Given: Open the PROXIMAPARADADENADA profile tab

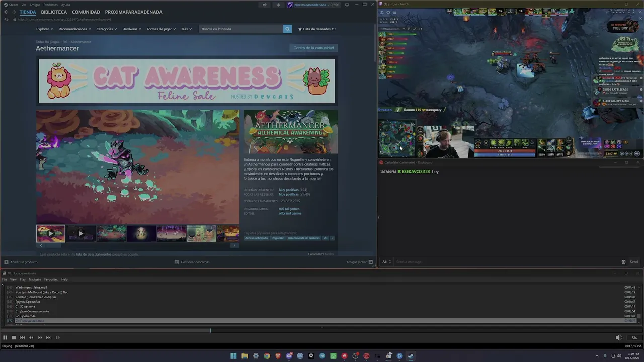Looking at the screenshot, I should 133,12.
